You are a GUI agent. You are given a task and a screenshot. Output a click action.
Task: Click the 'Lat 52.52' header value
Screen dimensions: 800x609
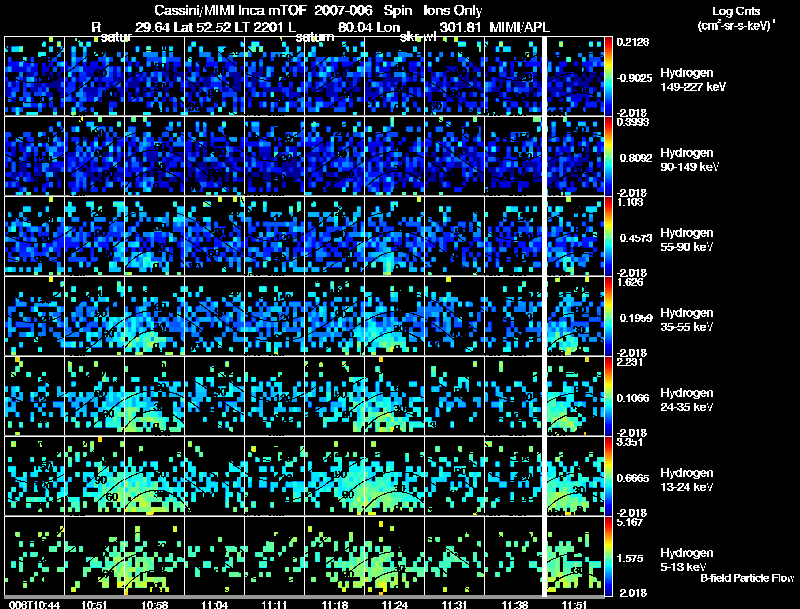(205, 27)
